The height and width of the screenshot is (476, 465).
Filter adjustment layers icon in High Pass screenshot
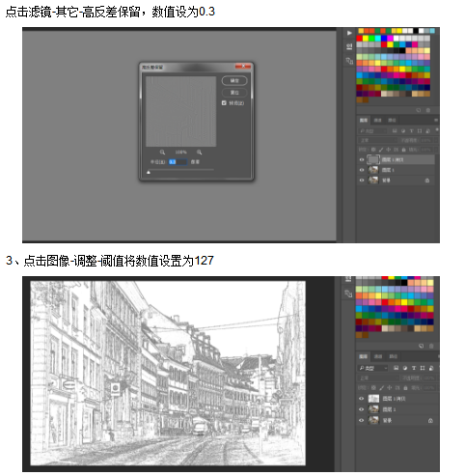[x=403, y=131]
